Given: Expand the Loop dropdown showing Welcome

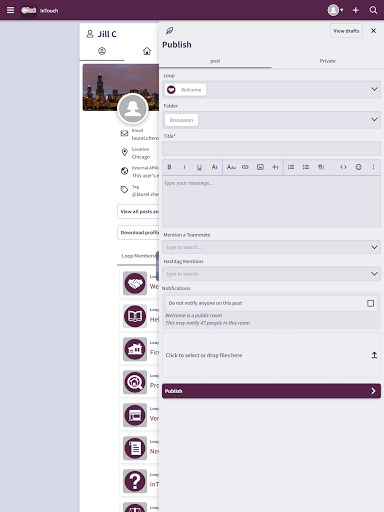Looking at the screenshot, I should 271,90.
